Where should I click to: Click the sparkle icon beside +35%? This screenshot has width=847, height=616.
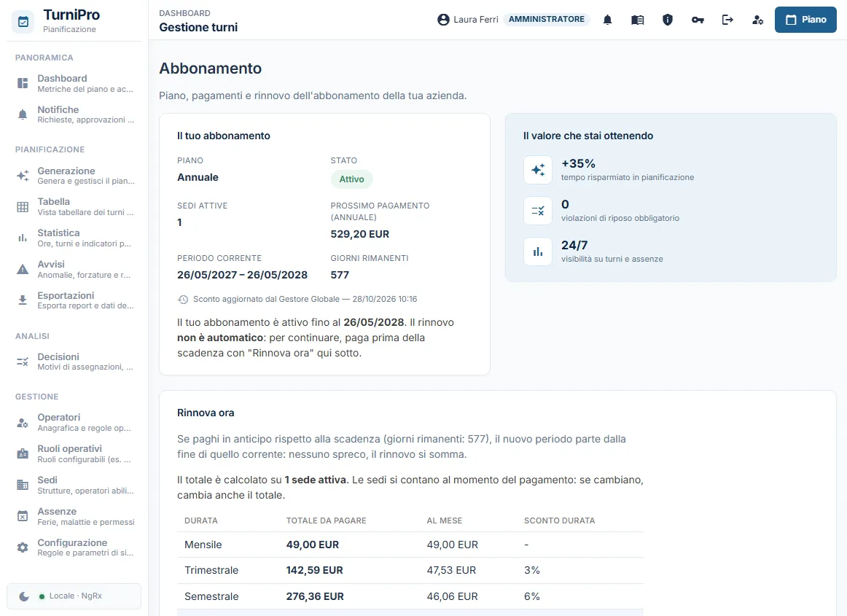(x=538, y=170)
